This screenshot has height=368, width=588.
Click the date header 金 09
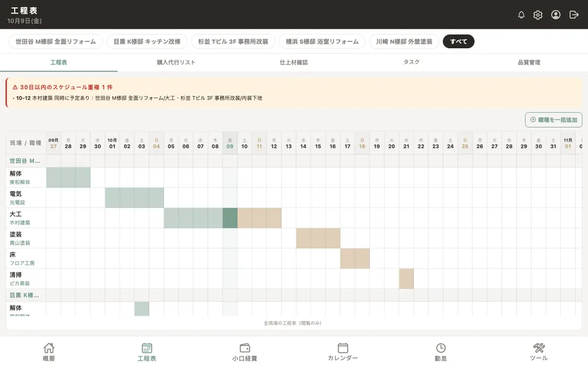tap(230, 143)
